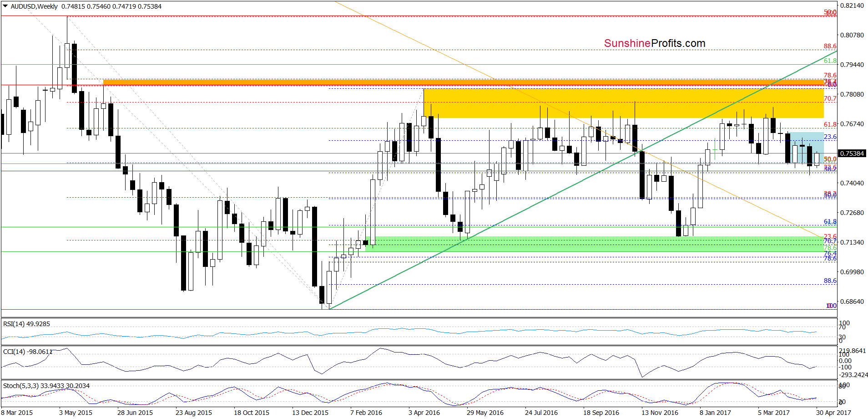The width and height of the screenshot is (868, 419).
Task: Click the 24 Jul 2016 date label
Action: (x=541, y=413)
